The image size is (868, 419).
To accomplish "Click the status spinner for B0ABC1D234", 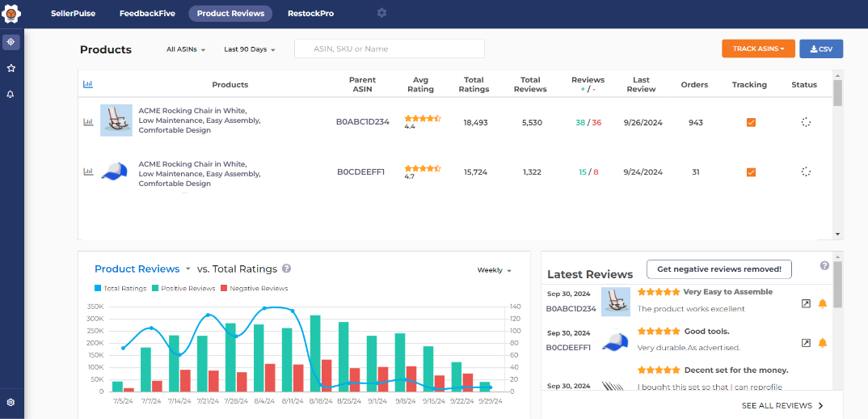I will click(x=806, y=122).
